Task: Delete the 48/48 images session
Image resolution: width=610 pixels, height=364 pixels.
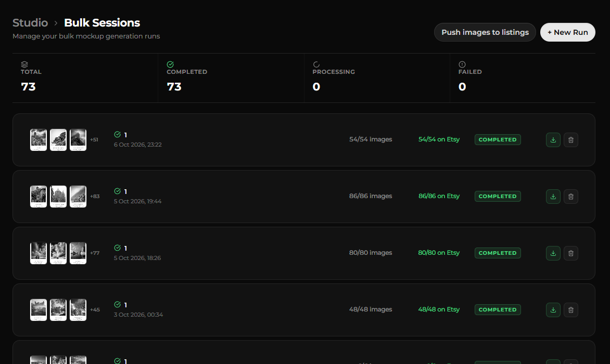Action: point(571,310)
